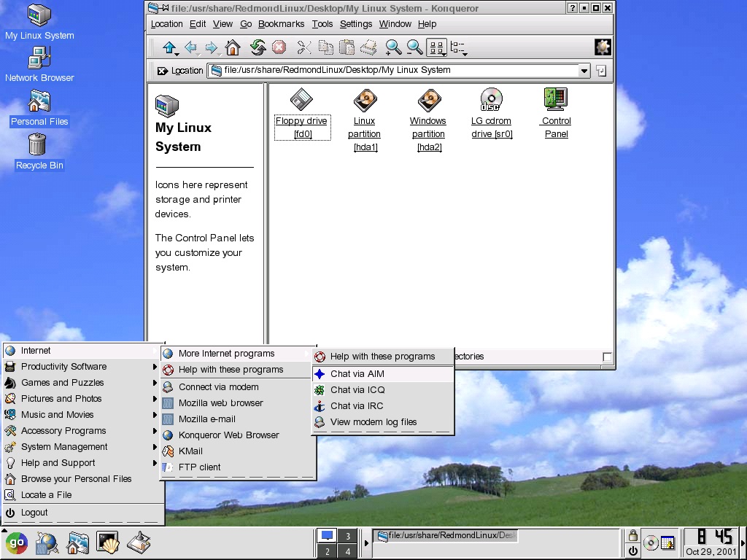Screen dimensions: 747x560
Task: Go back with the Back arrow
Action: [x=191, y=47]
